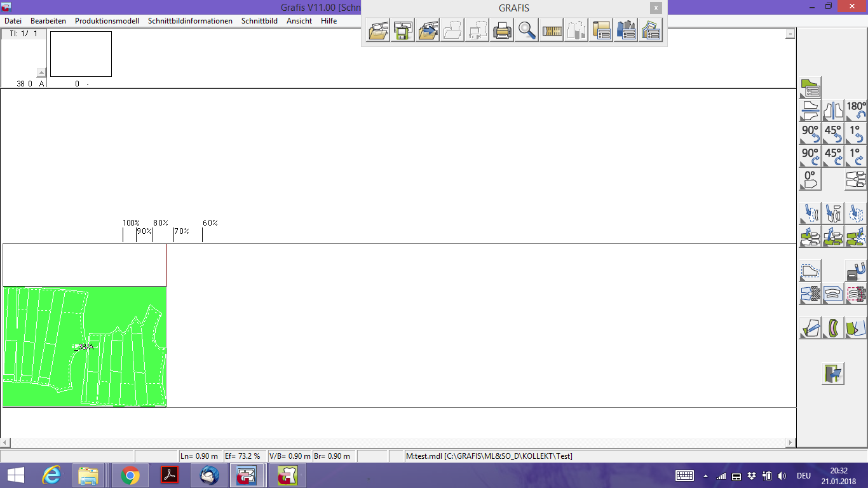The width and height of the screenshot is (868, 488).
Task: Open Google Chrome from the taskbar
Action: click(130, 475)
